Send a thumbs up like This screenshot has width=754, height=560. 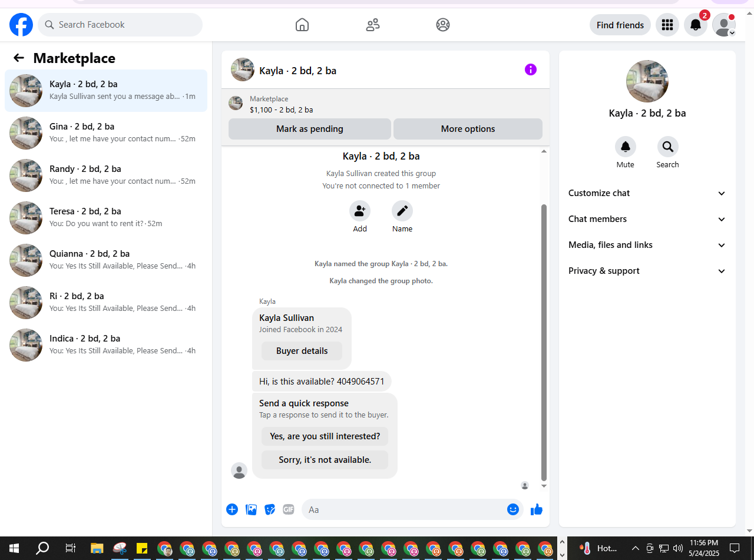point(537,509)
